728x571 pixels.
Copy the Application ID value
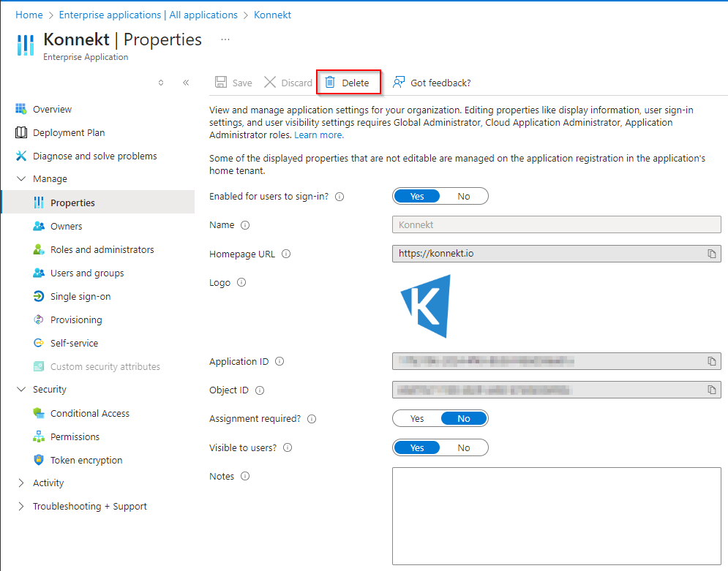[x=711, y=361]
